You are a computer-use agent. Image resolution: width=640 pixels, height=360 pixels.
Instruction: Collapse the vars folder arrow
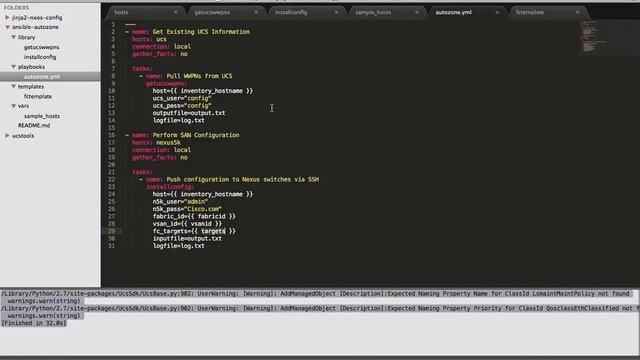click(13, 106)
